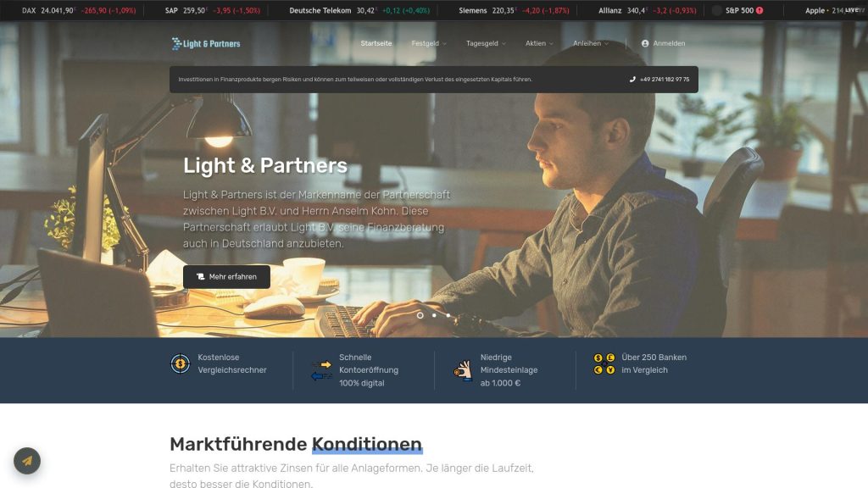
Task: Click the Telegram paper-plane chat icon
Action: [x=27, y=461]
